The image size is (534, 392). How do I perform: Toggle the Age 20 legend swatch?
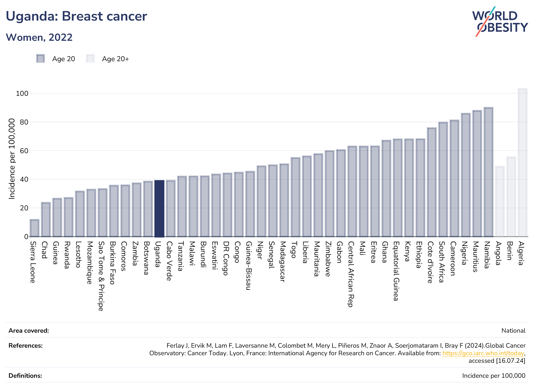point(40,58)
